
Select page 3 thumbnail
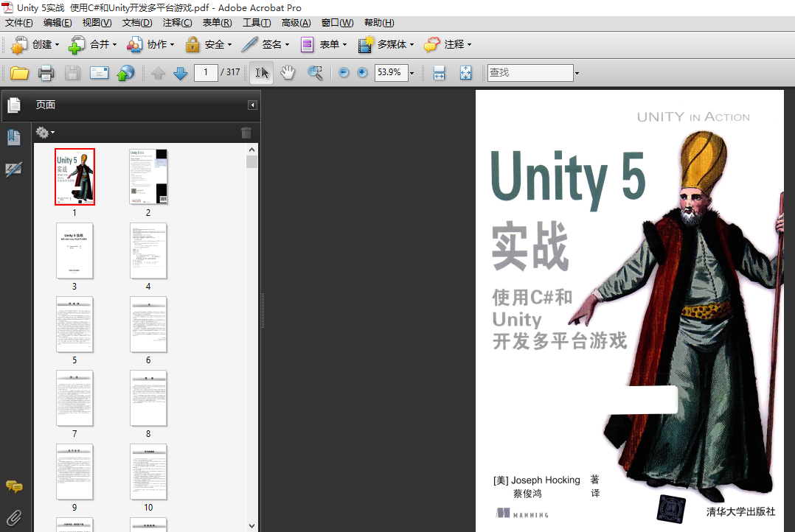pos(74,251)
